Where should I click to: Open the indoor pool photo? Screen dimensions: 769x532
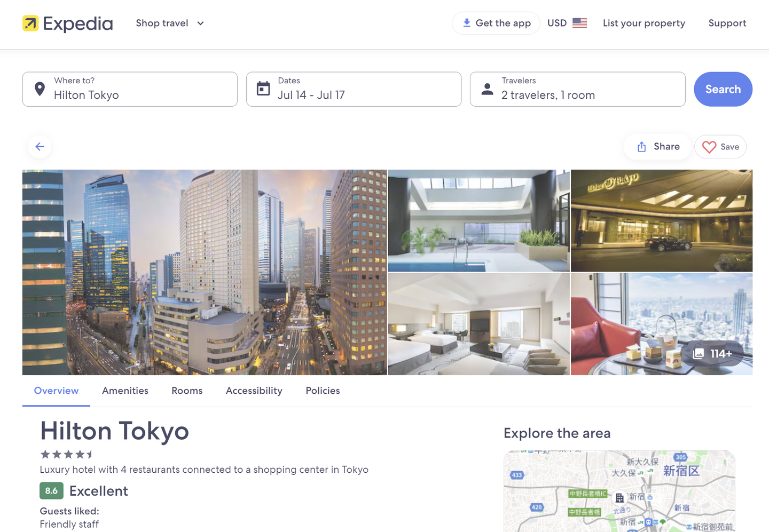[x=478, y=221]
